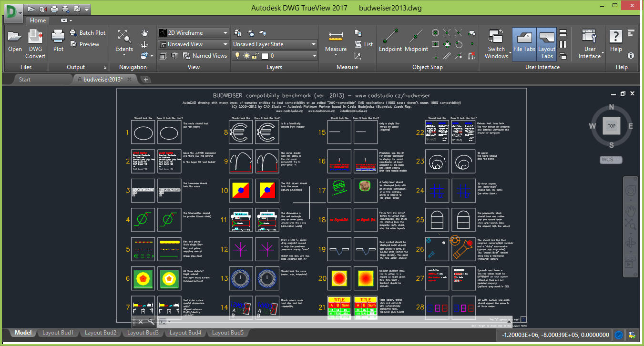Open Batch Plot in Output panel

point(88,33)
